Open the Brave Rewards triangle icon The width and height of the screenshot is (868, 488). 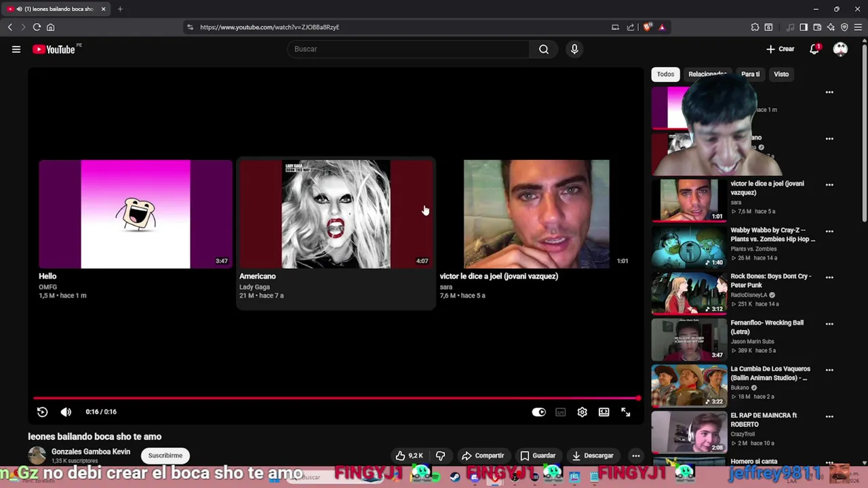point(662,27)
